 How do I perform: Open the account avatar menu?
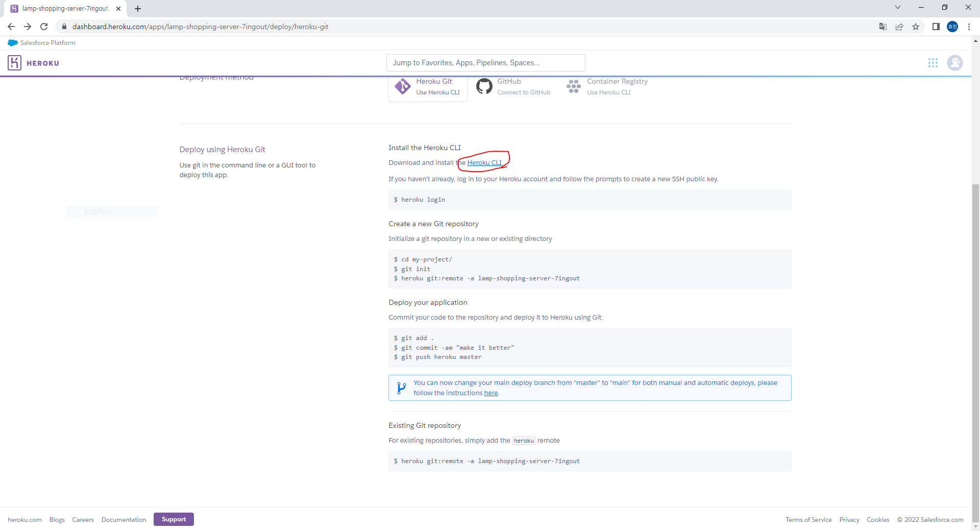pyautogui.click(x=954, y=63)
